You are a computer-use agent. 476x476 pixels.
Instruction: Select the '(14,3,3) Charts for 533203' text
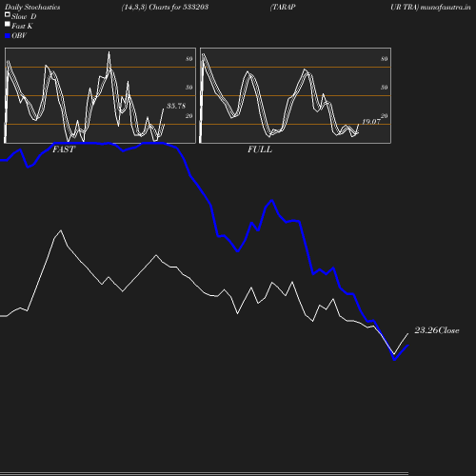tap(165, 7)
